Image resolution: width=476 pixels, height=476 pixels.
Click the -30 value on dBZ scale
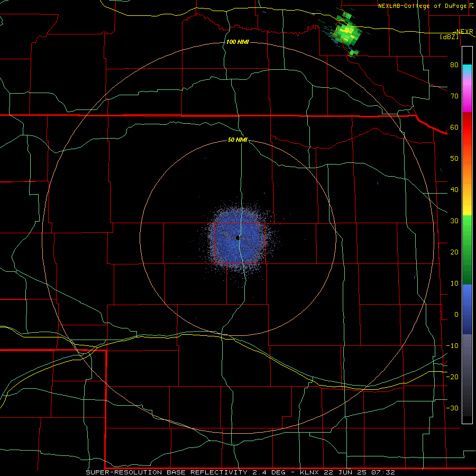[x=452, y=408]
